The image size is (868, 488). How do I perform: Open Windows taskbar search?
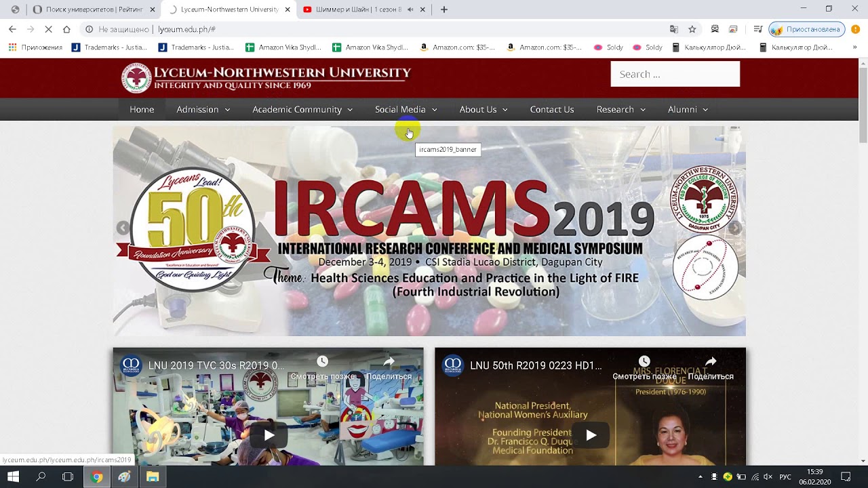pyautogui.click(x=41, y=476)
